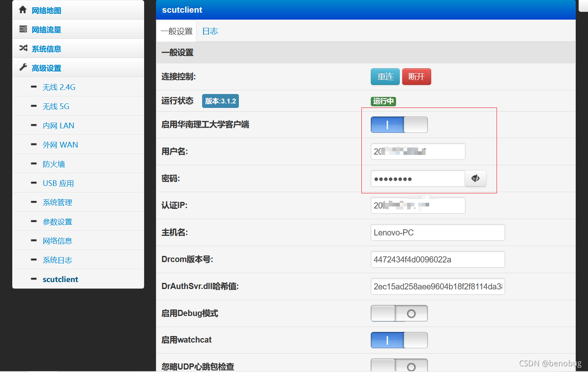Viewport: 588px width, 372px height.
Task: Disable the 启用华南理工大学客户端 switch
Action: click(399, 125)
